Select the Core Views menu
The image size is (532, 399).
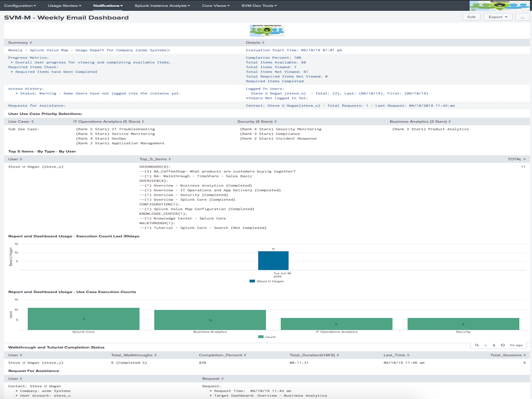coord(215,6)
